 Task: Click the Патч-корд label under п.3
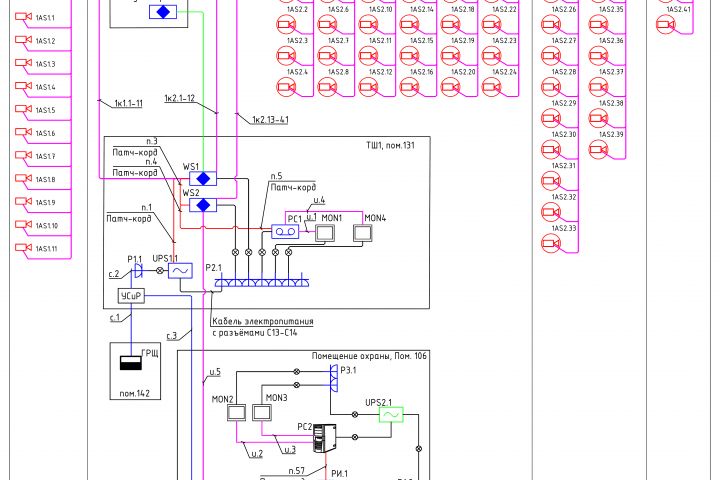[135, 152]
